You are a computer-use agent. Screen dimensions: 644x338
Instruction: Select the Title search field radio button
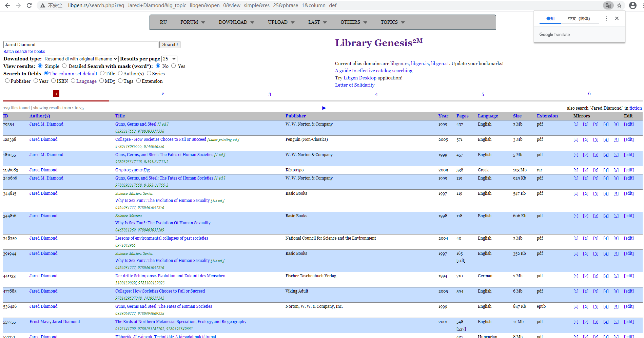click(x=102, y=73)
